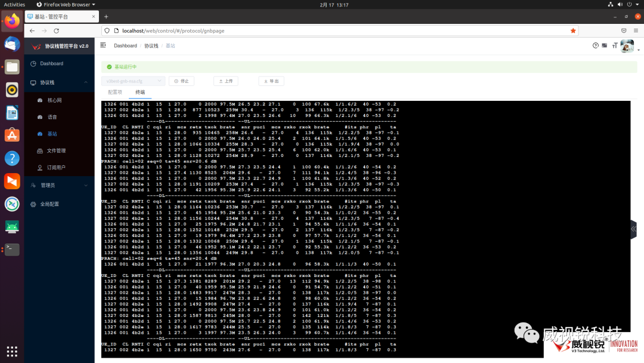Viewport: 644px width, 363px height.
Task: Click Dashboard breadcrumb link
Action: (x=125, y=45)
